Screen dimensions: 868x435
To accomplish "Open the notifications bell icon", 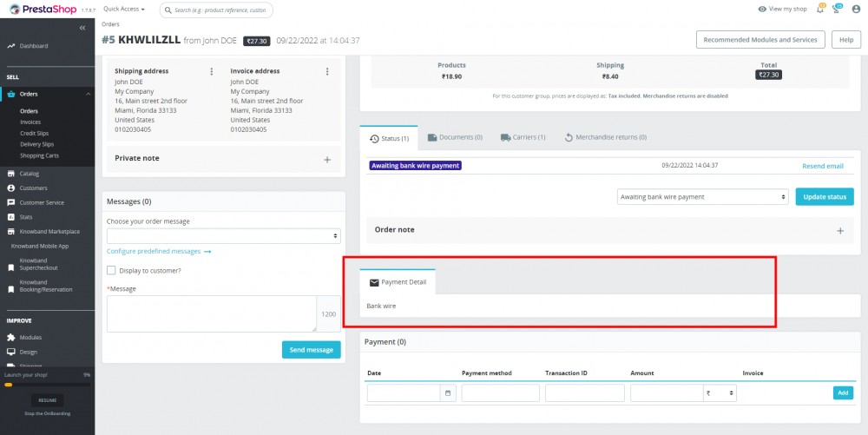I will click(820, 9).
